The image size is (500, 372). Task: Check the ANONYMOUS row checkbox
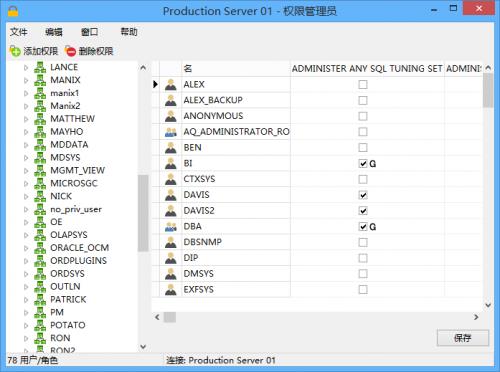(363, 116)
